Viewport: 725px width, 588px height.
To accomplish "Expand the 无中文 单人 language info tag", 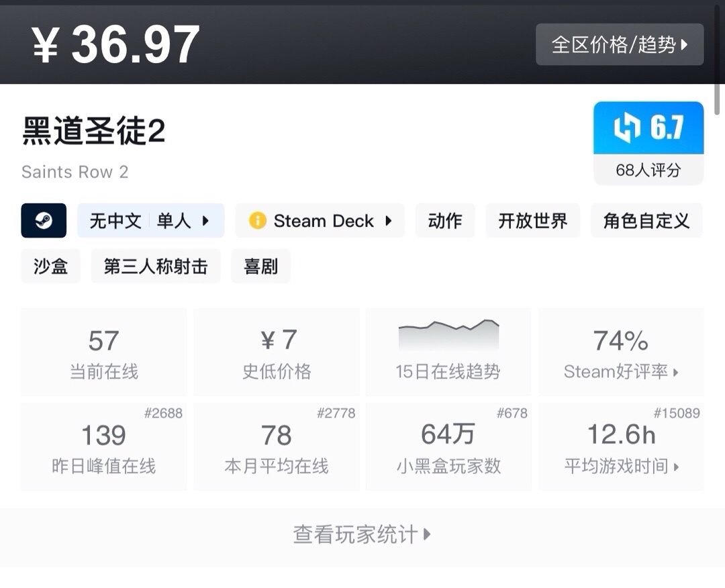I will [151, 220].
